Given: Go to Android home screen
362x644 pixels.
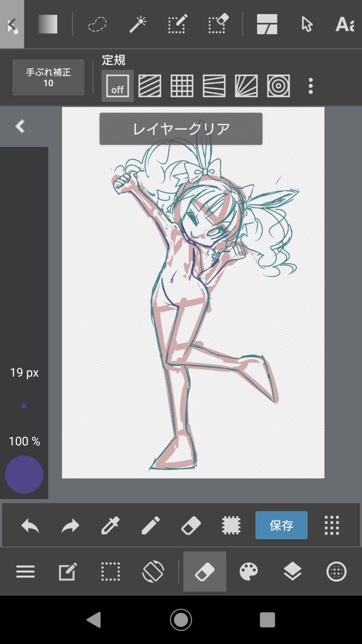Looking at the screenshot, I should click(x=181, y=620).
